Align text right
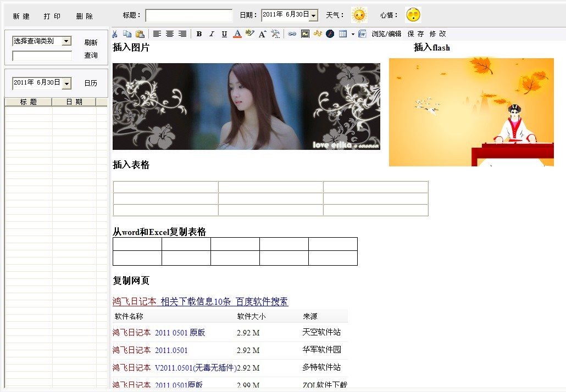The image size is (566, 392). (x=182, y=34)
